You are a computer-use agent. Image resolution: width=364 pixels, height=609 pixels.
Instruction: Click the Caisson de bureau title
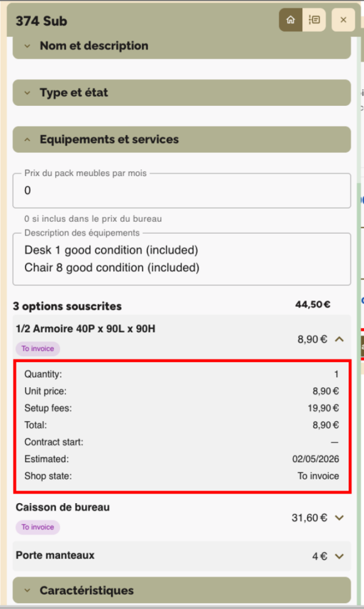[62, 507]
